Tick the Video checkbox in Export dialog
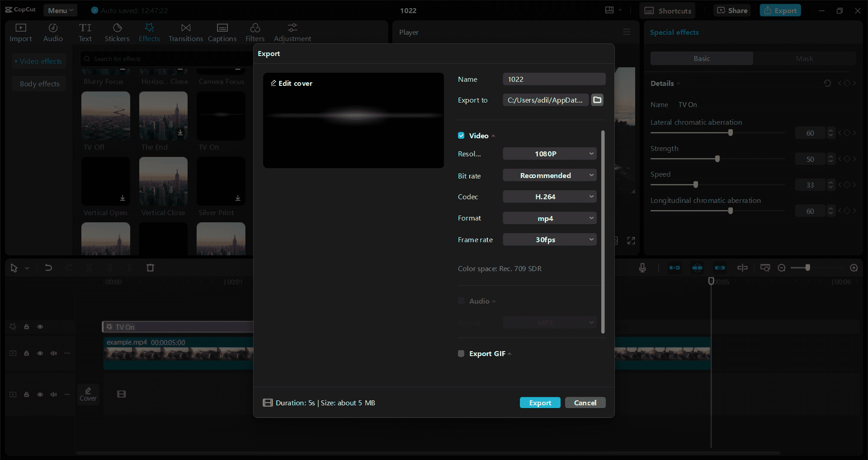The height and width of the screenshot is (460, 868). pos(461,136)
